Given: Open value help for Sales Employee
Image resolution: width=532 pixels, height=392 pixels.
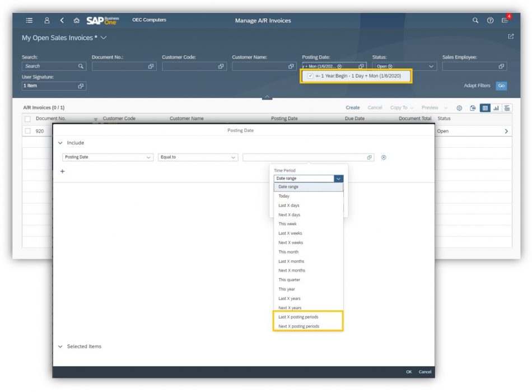Looking at the screenshot, I should (x=501, y=66).
